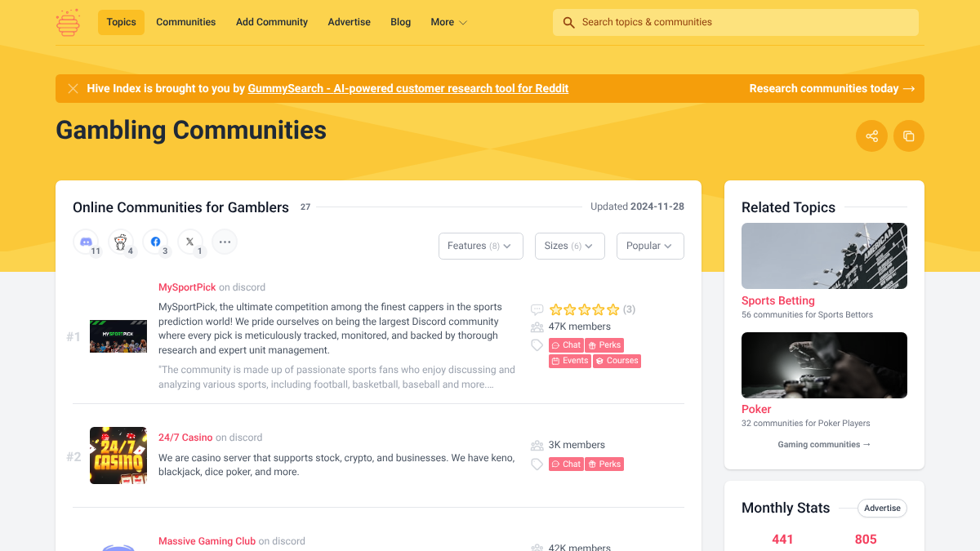Show more platforms with ellipsis icon
The height and width of the screenshot is (551, 980).
click(225, 242)
